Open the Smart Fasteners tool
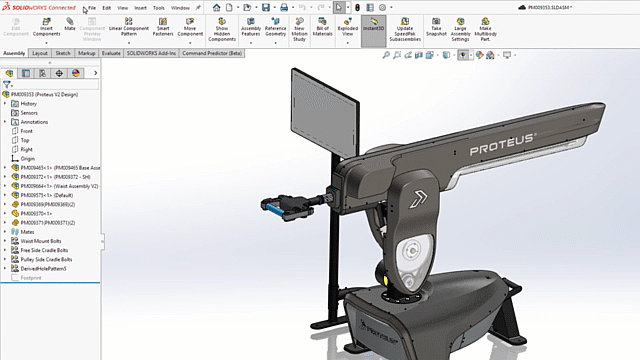 pos(163,27)
